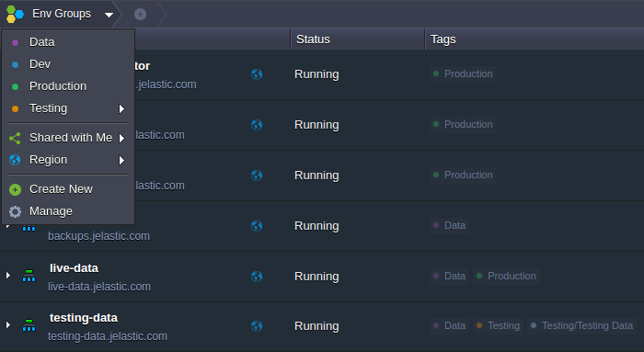Click Running status in backups row

316,226
